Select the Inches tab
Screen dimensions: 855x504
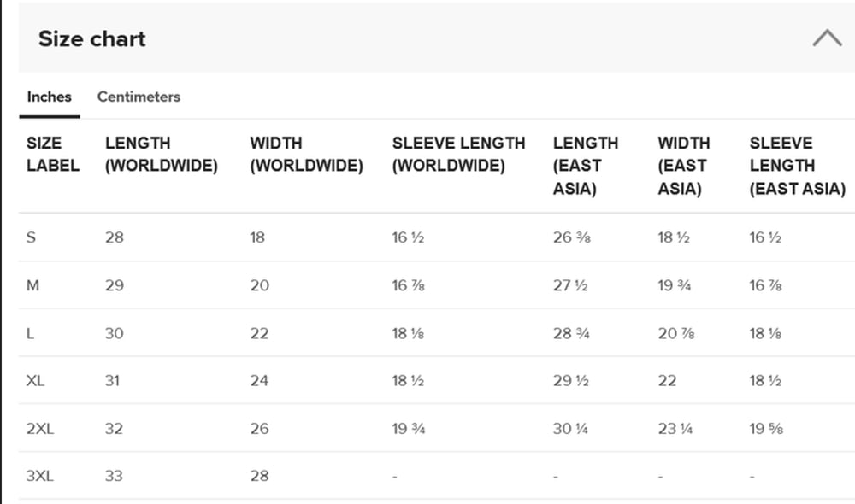pyautogui.click(x=49, y=97)
